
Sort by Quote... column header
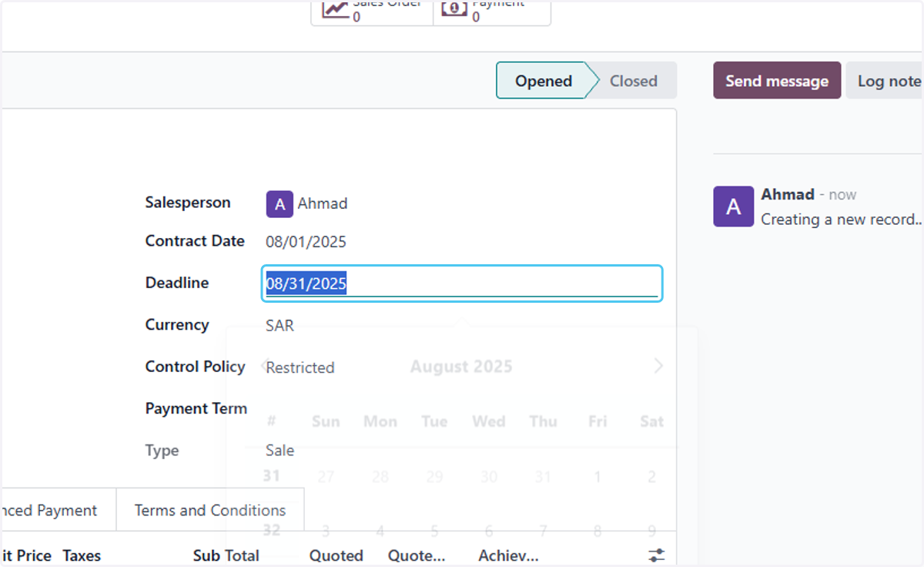(417, 555)
